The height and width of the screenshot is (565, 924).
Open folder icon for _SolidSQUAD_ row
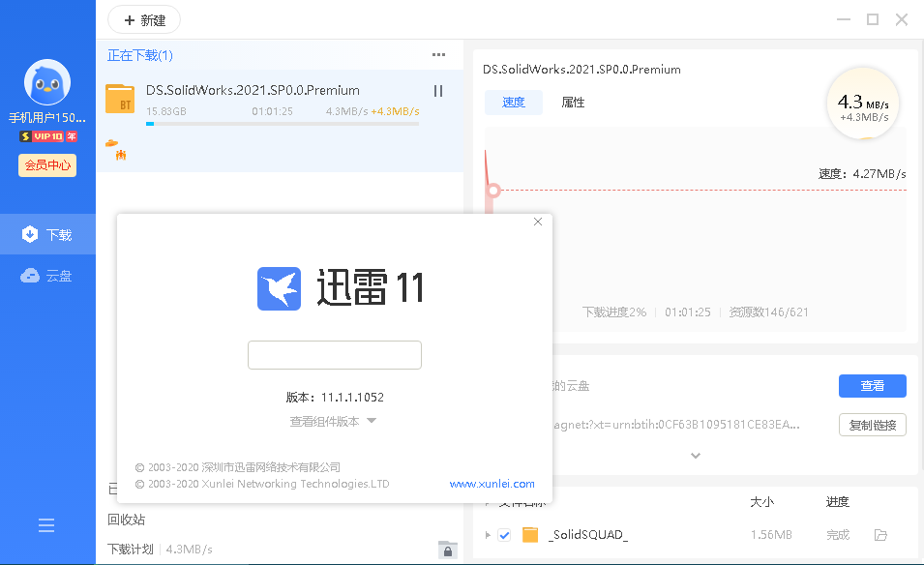click(x=880, y=535)
